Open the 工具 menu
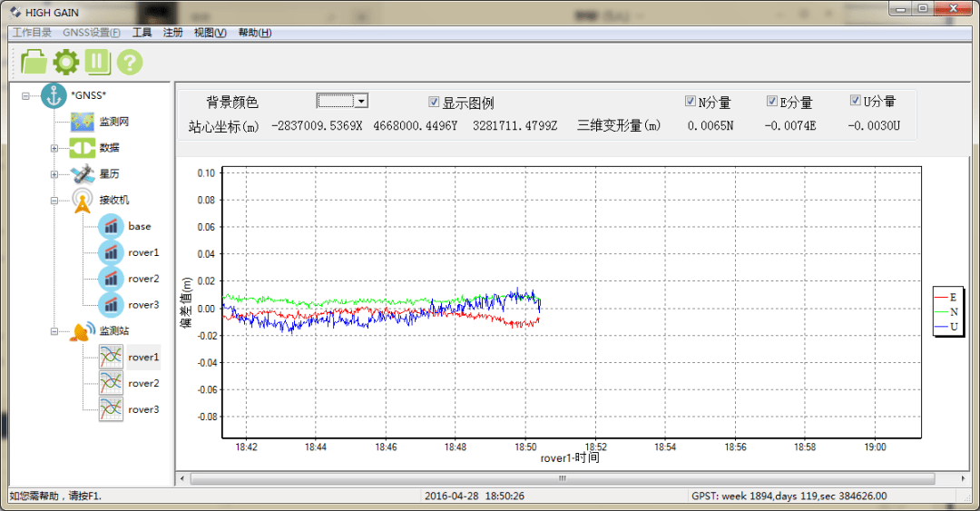 (x=142, y=33)
